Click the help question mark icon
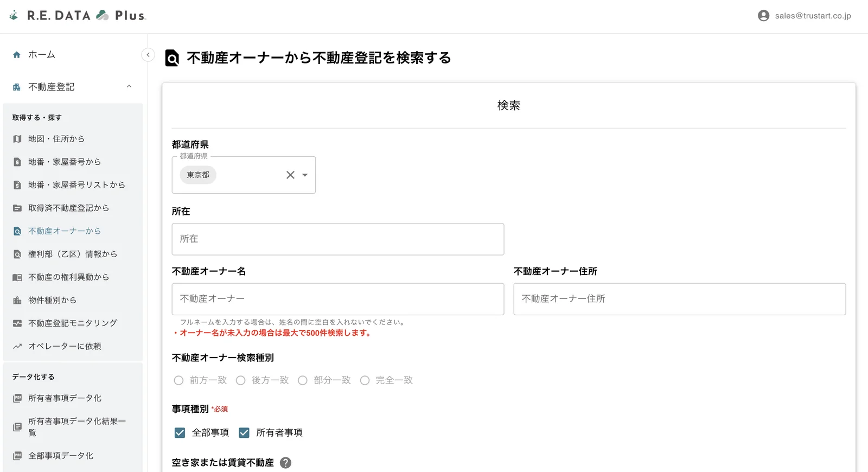 point(286,463)
